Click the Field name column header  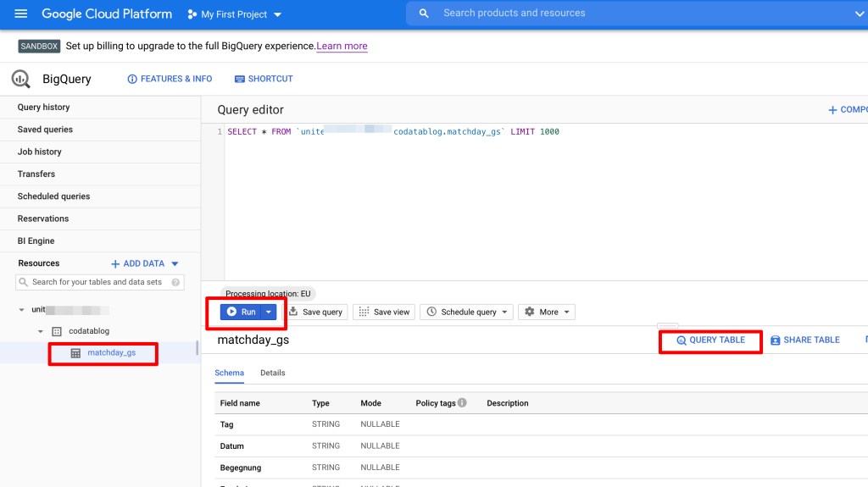(240, 403)
